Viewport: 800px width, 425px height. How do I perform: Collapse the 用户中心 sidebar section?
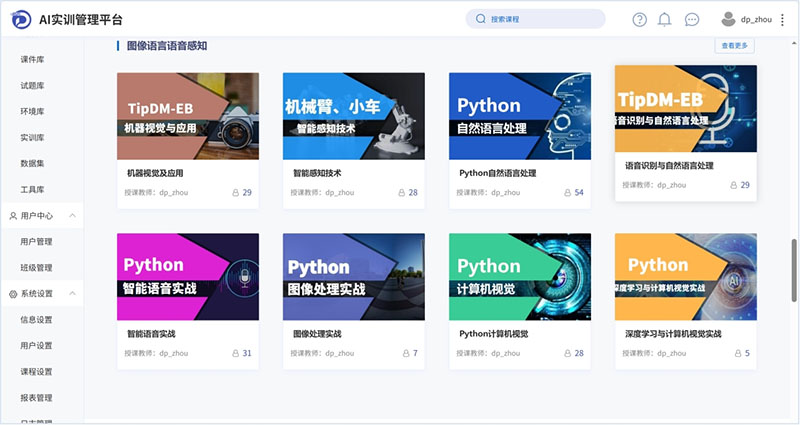74,216
